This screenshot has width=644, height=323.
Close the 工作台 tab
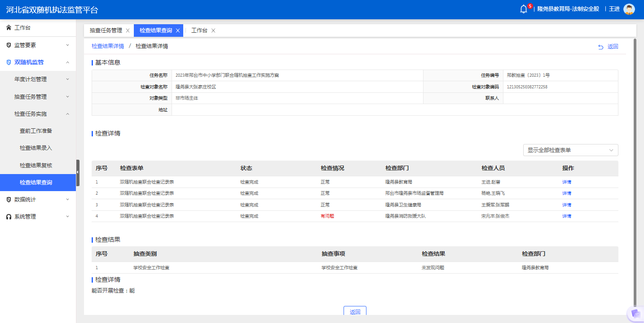(213, 31)
